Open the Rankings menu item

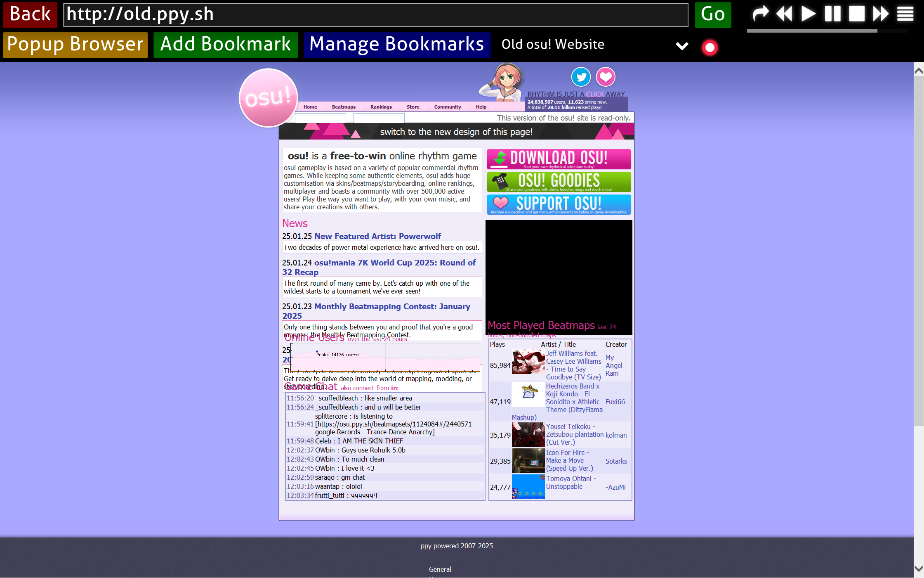(381, 107)
